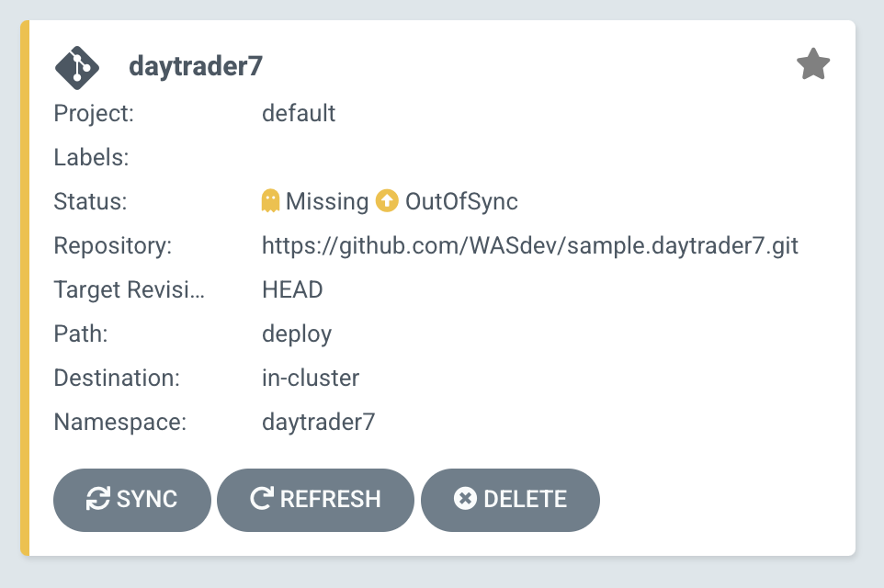This screenshot has height=588, width=884.
Task: Click the OutOfSync arrow status icon
Action: pos(387,200)
